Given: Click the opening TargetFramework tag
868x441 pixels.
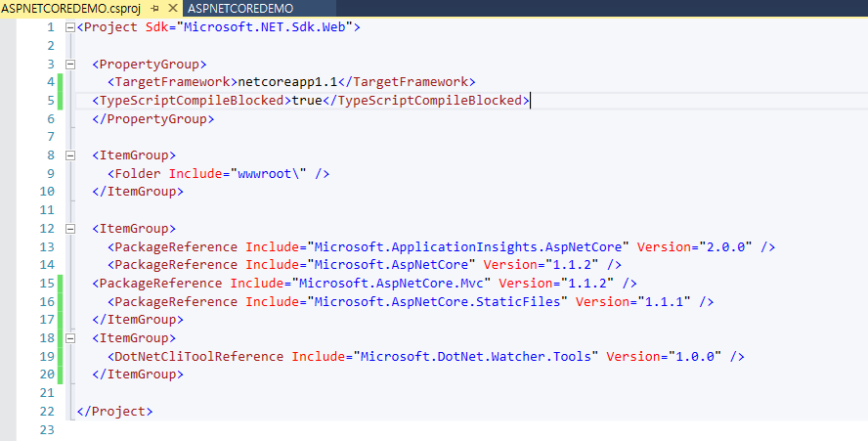Looking at the screenshot, I should [172, 82].
